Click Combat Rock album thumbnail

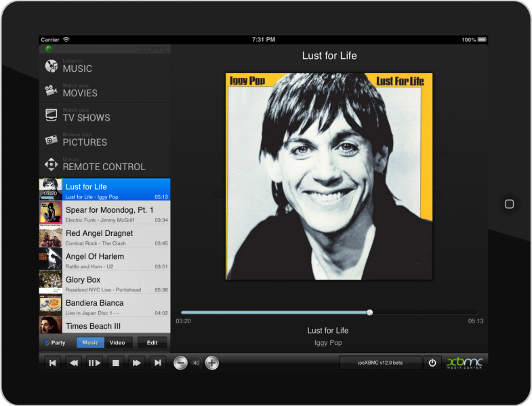pyautogui.click(x=51, y=236)
